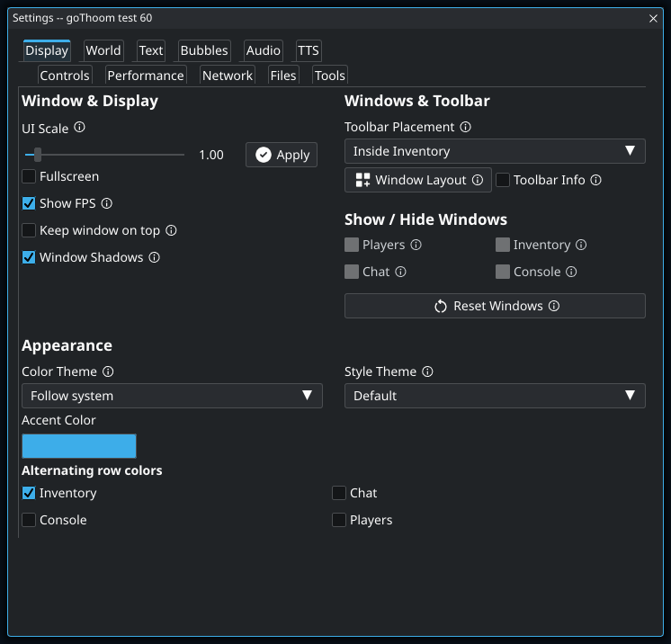Open the Bubbles tab
This screenshot has width=671, height=644.
[x=204, y=50]
